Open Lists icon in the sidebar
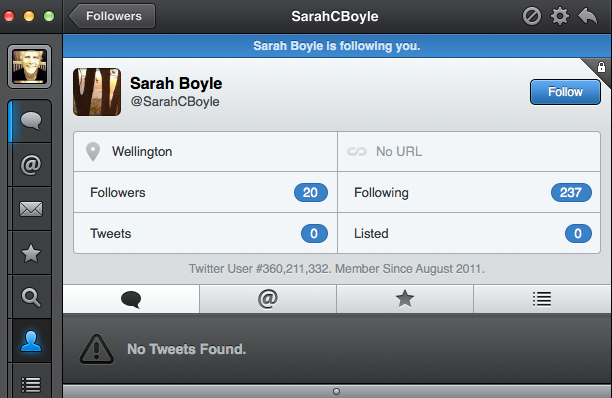Viewport: 612px width, 398px height. pyautogui.click(x=30, y=385)
